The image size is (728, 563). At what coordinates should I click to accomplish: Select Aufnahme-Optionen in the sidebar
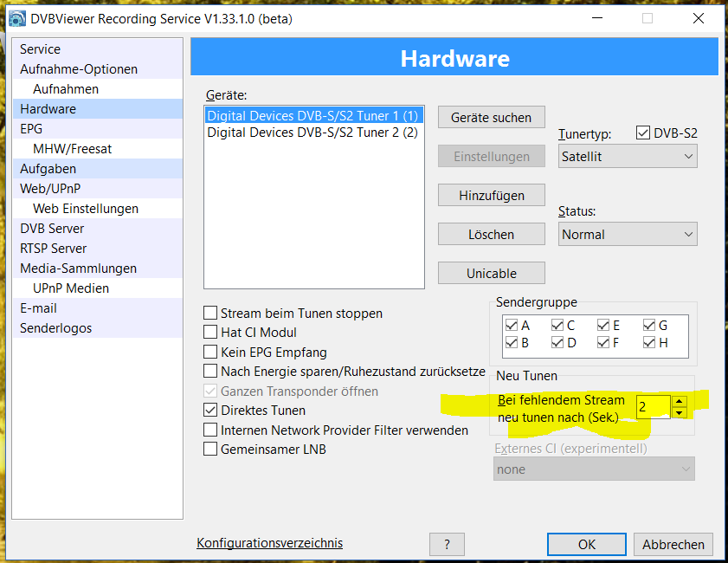point(98,68)
